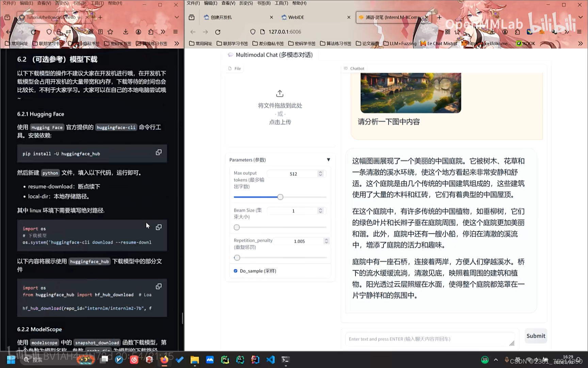Open a new tab in the left window

100,17
